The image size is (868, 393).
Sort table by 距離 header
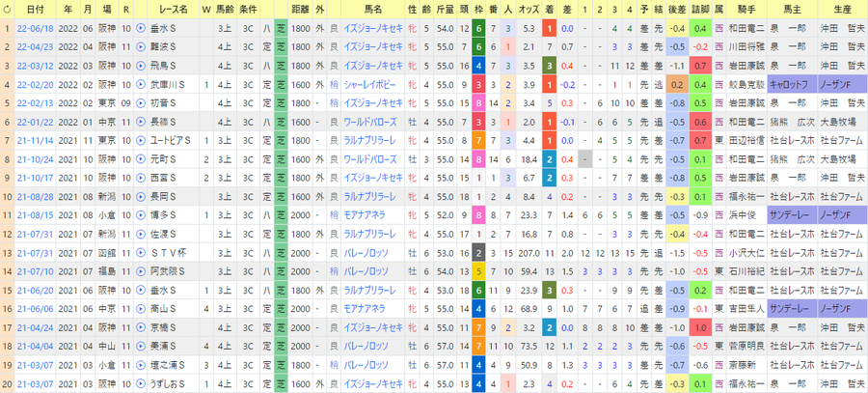pyautogui.click(x=301, y=10)
